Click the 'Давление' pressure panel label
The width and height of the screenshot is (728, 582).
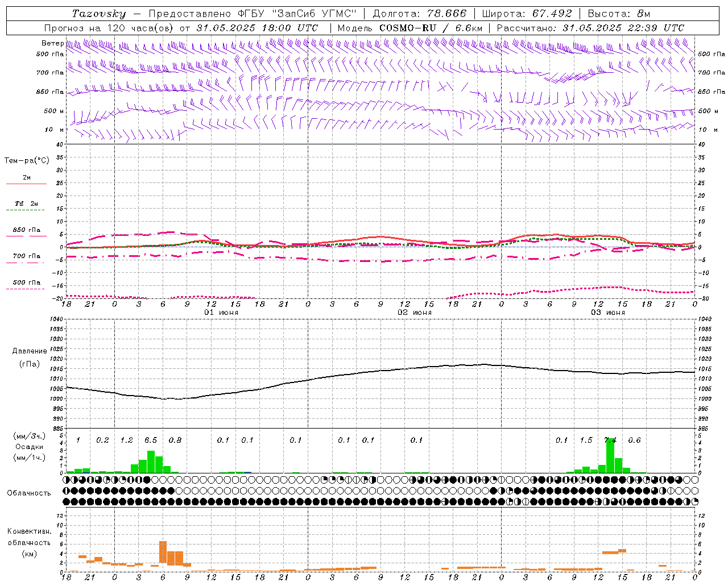(x=30, y=351)
